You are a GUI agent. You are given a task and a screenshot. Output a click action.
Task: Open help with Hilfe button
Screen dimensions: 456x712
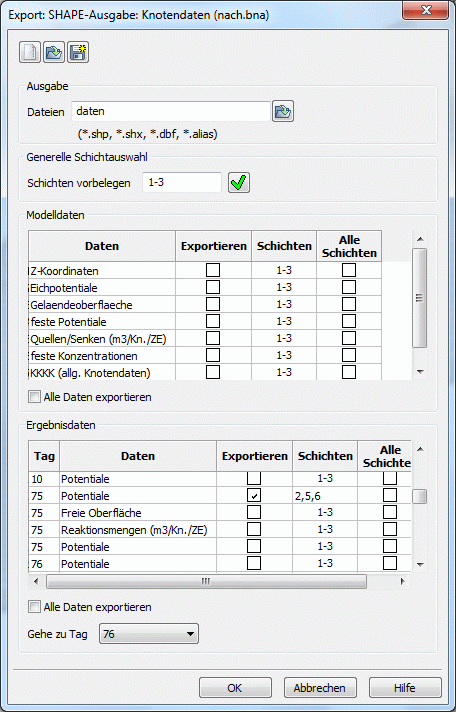click(405, 688)
